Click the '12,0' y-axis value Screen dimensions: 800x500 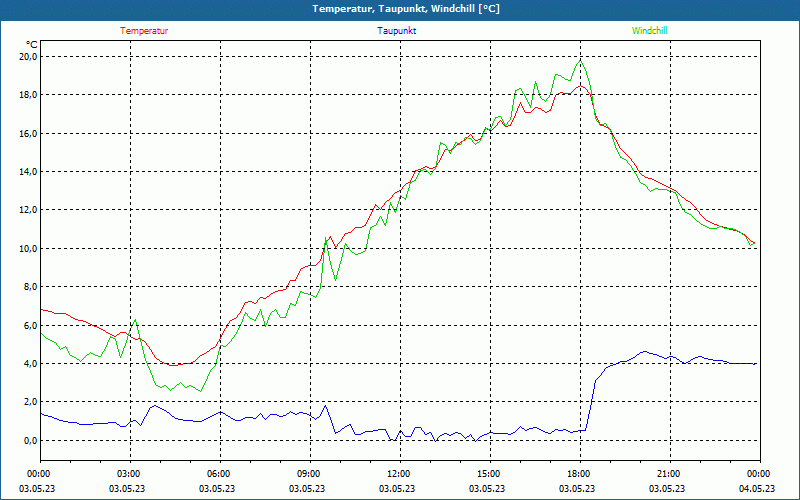pos(29,210)
